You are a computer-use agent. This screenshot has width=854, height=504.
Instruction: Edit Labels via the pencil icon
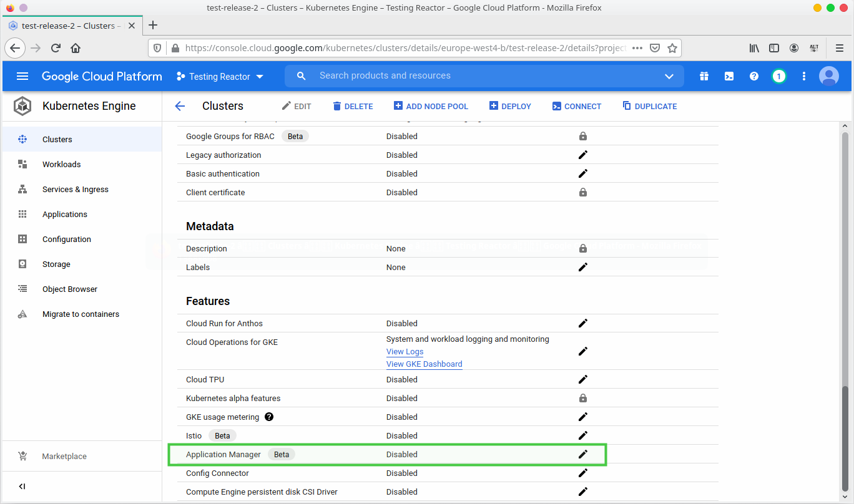coord(583,267)
